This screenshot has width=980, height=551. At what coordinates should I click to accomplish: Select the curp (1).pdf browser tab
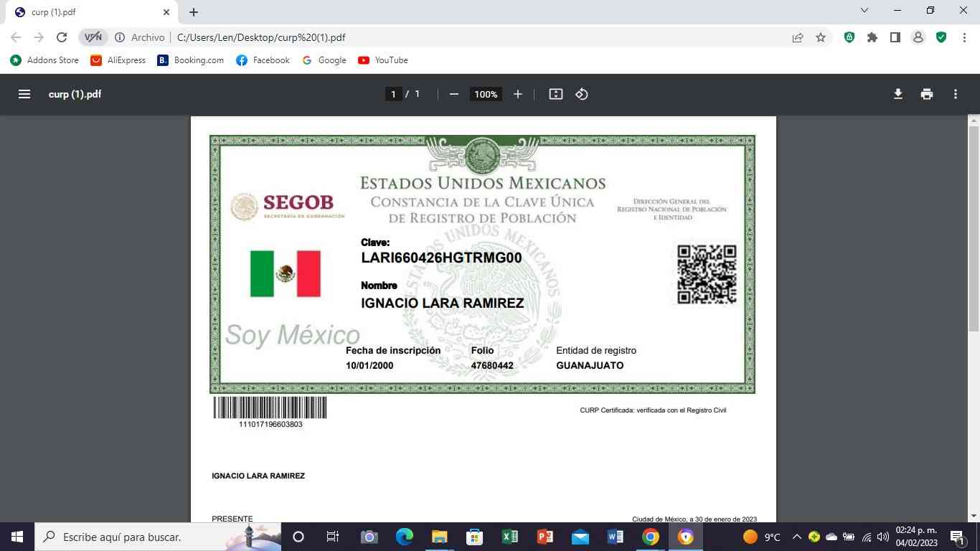[x=86, y=12]
